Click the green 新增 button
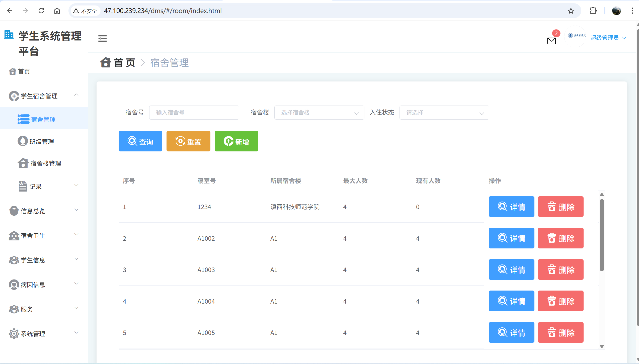This screenshot has width=639, height=364. click(236, 141)
